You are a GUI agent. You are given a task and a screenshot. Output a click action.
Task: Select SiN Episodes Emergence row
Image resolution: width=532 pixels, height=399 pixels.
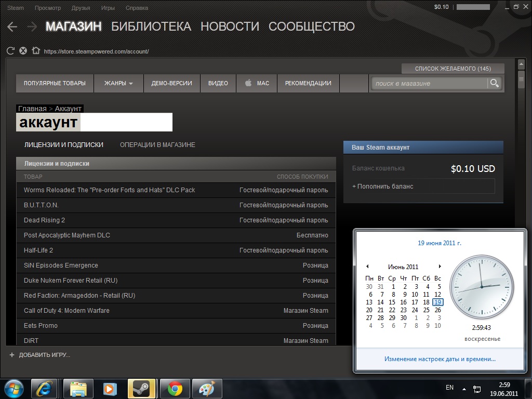[x=176, y=265]
